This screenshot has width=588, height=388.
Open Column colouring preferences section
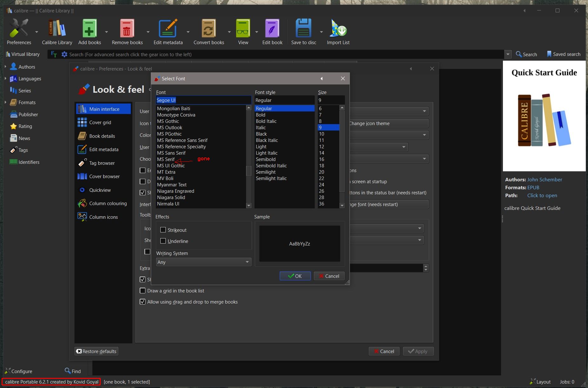pos(104,204)
